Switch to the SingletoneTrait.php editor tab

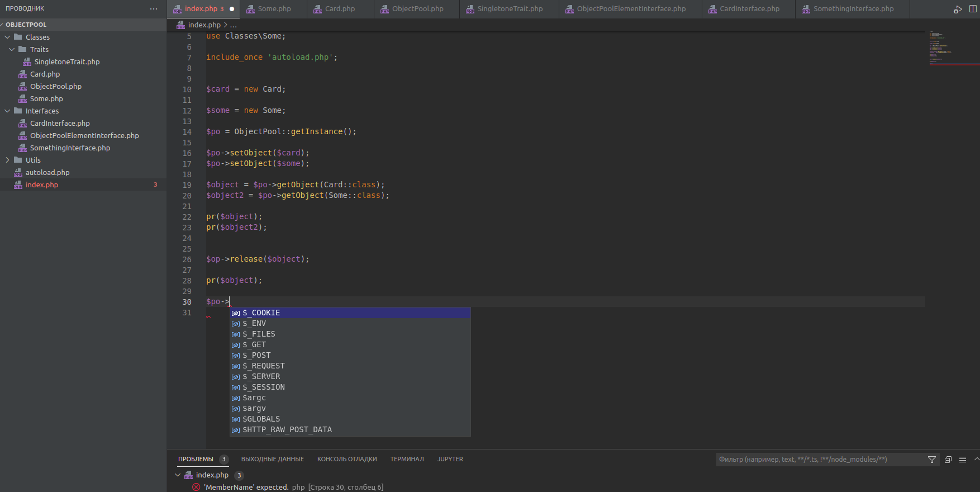tap(510, 9)
